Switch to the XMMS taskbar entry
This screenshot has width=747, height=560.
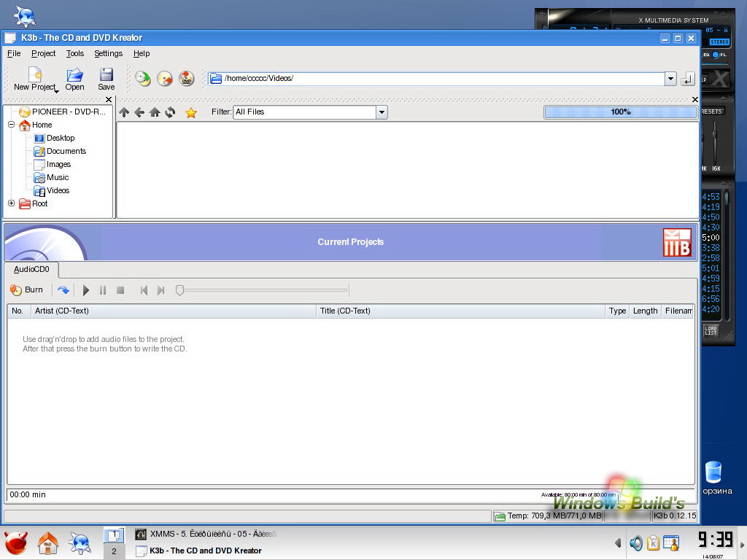click(x=206, y=534)
